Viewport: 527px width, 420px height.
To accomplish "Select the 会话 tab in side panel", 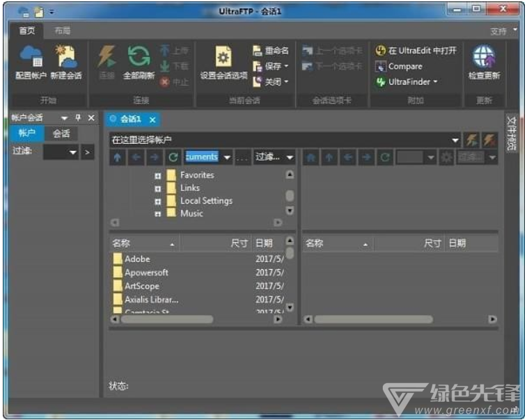I will [61, 134].
